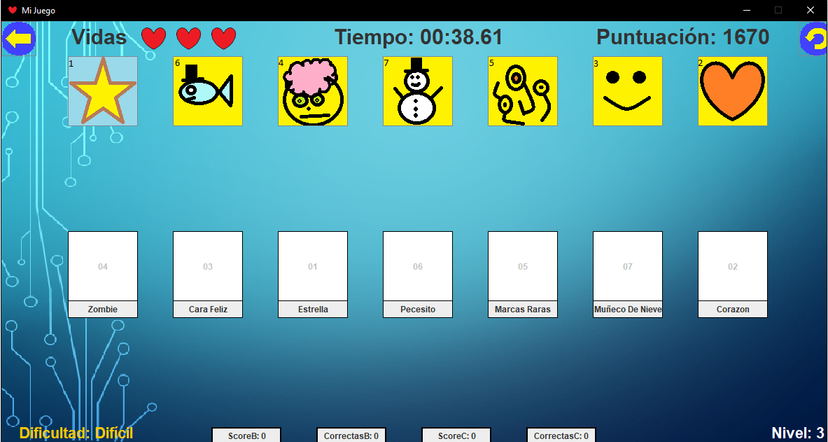Click the first red life heart
Viewport: 828px width, 442px height.
153,38
